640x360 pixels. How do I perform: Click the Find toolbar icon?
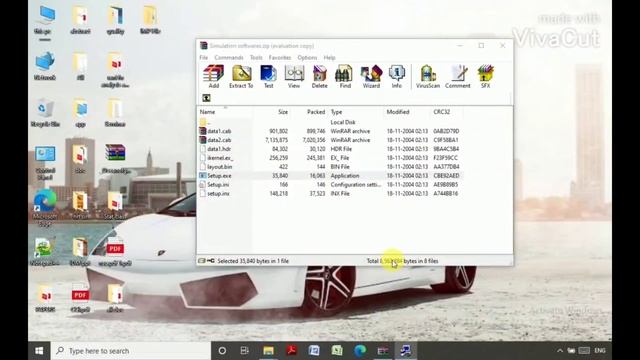(x=345, y=76)
